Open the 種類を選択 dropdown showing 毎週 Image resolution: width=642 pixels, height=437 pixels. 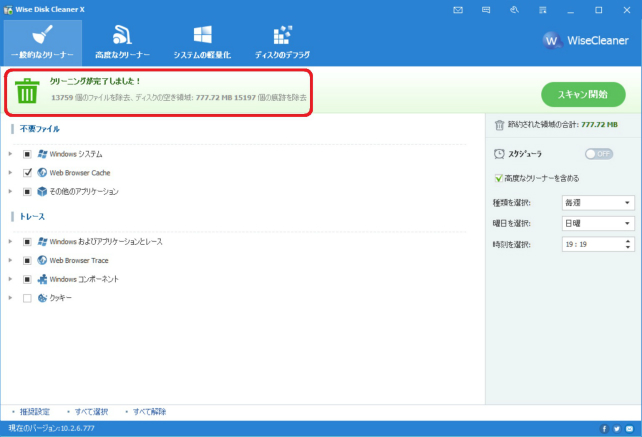coord(598,203)
